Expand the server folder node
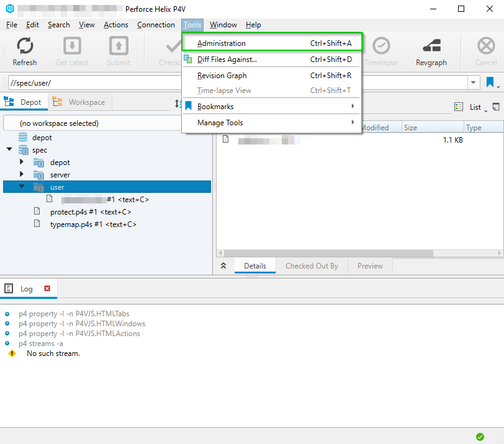Viewport: 504px width, 444px height. click(x=22, y=174)
